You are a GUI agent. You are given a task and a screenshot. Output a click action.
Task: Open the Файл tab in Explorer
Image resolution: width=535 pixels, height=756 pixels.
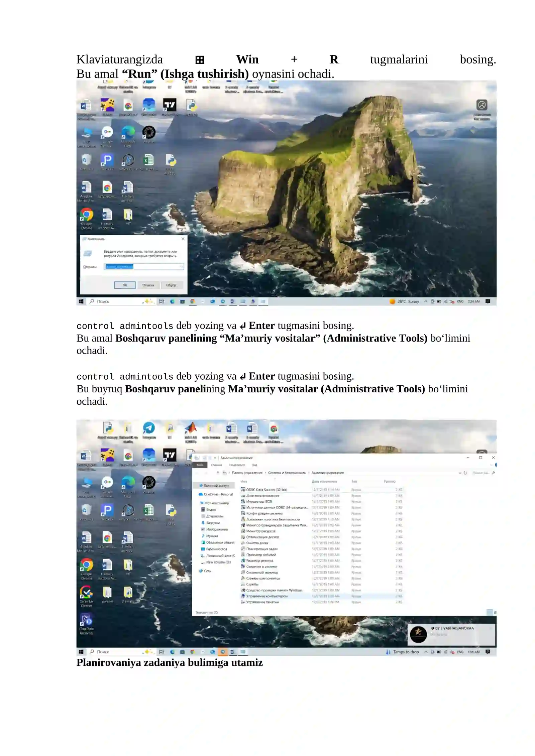click(x=200, y=465)
